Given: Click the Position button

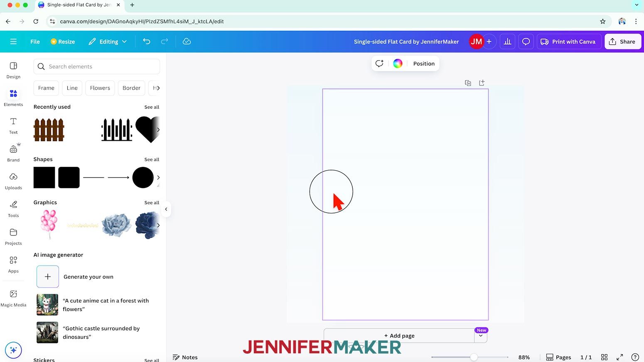Looking at the screenshot, I should (x=424, y=64).
